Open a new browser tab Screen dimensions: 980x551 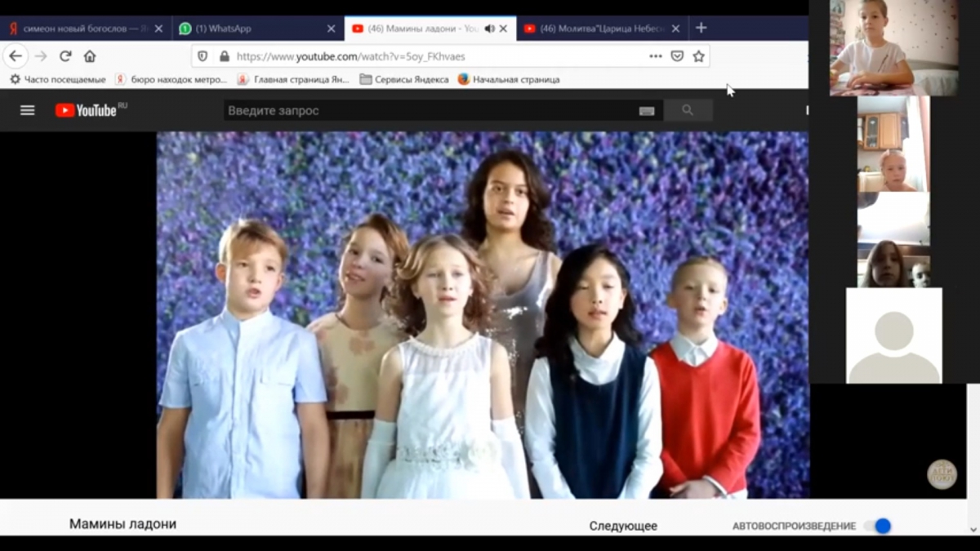click(701, 28)
